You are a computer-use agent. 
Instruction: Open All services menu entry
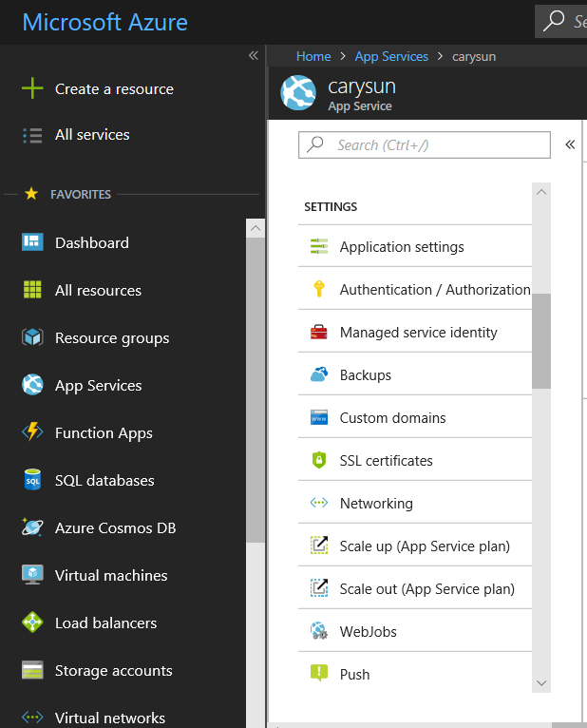pyautogui.click(x=92, y=135)
